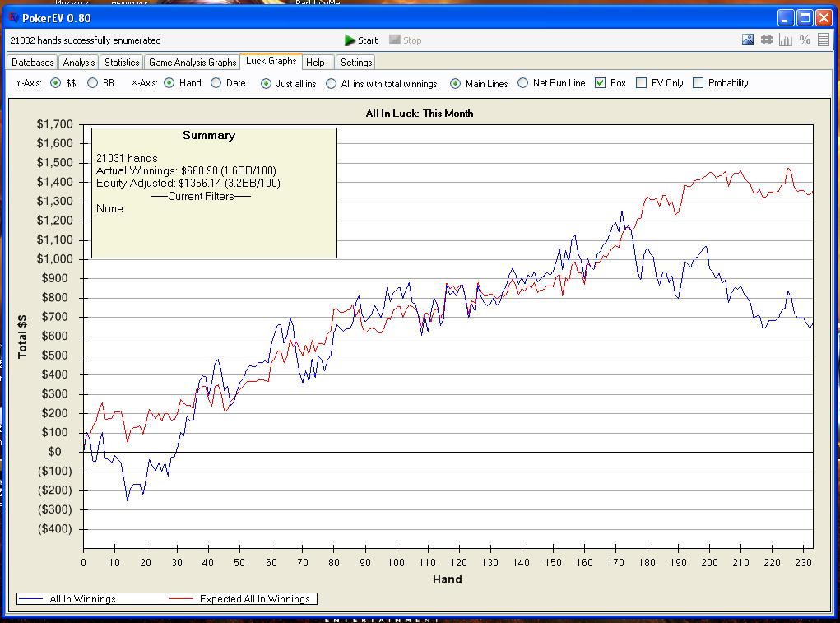The height and width of the screenshot is (623, 840).
Task: Choose All ins with total winnings
Action: pos(332,83)
